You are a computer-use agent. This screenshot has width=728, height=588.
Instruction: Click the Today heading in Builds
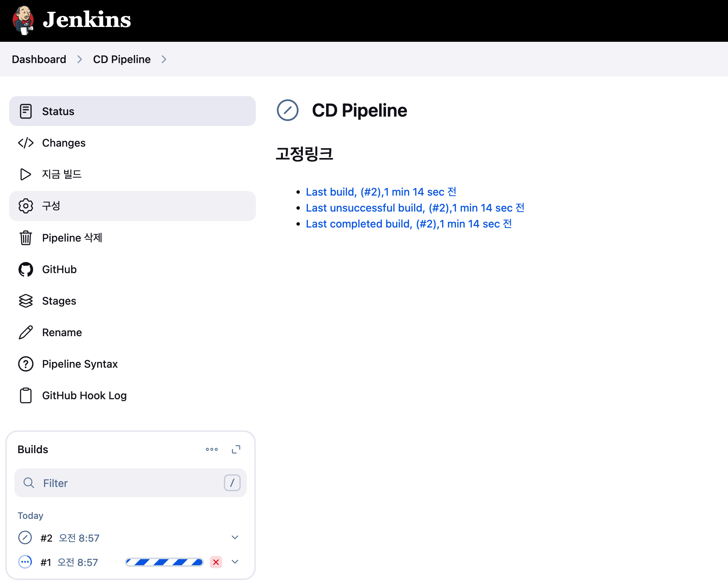click(30, 515)
